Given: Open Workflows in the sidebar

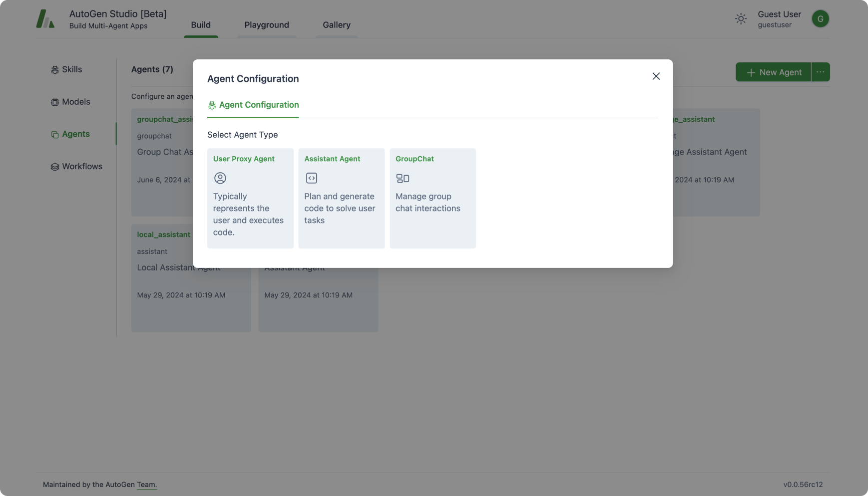Looking at the screenshot, I should tap(82, 167).
